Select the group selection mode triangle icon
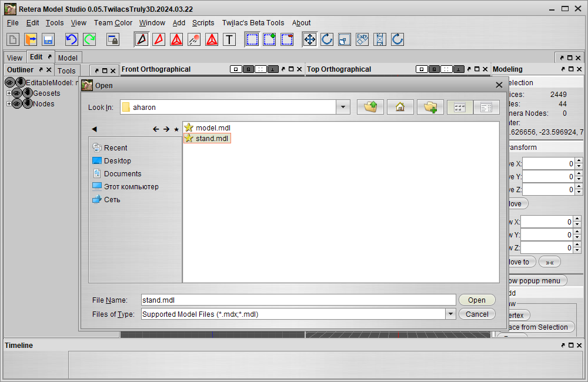 pos(176,39)
